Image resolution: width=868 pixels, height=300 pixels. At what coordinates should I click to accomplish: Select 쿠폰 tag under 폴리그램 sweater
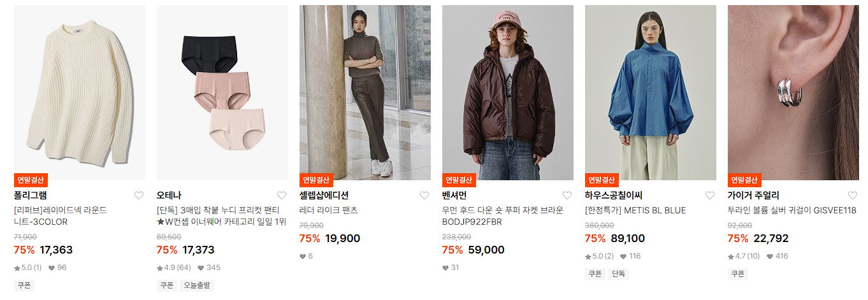click(24, 285)
